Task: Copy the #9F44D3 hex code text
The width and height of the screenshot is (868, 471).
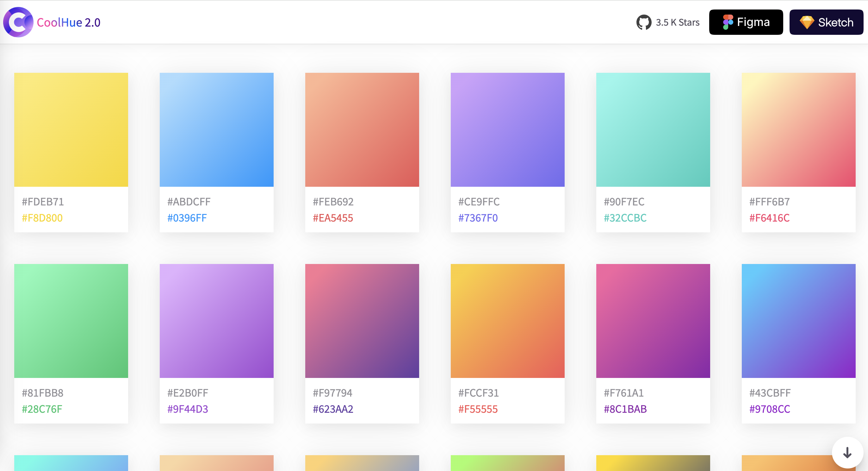Action: click(x=188, y=409)
